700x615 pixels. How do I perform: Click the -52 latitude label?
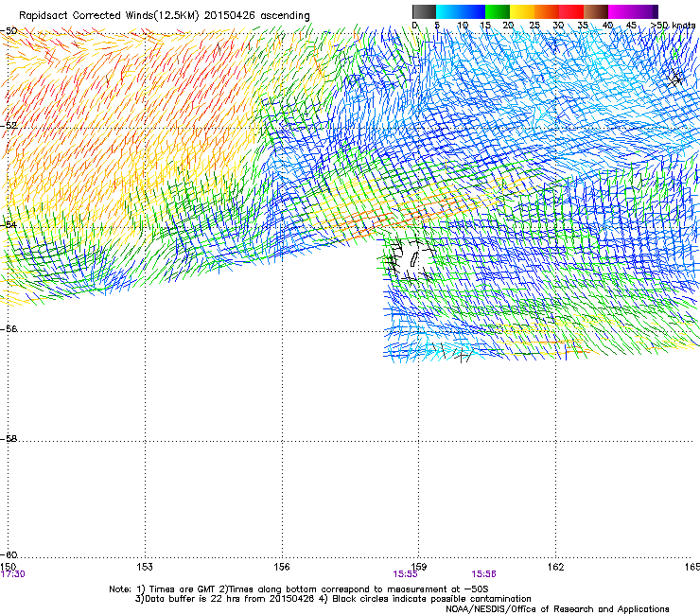coord(9,126)
